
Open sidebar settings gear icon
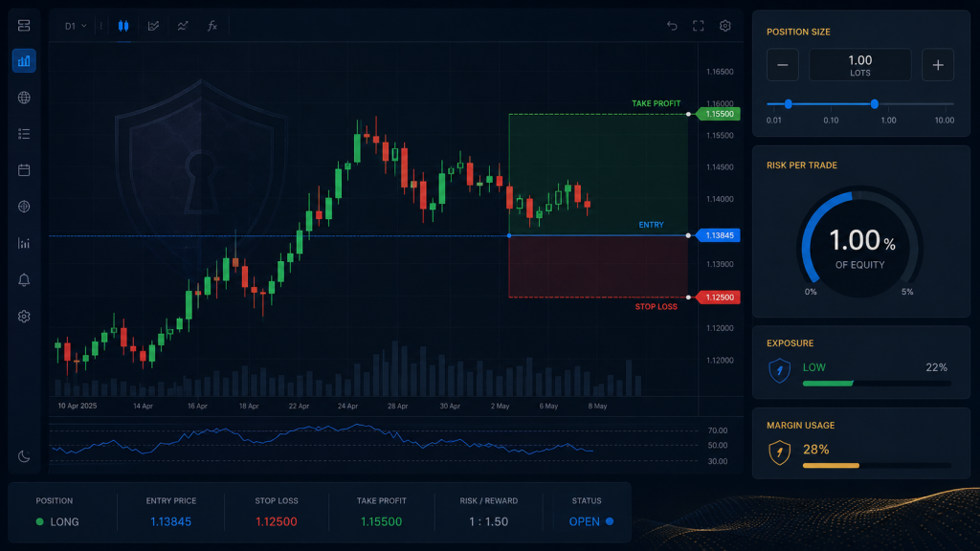pos(24,317)
